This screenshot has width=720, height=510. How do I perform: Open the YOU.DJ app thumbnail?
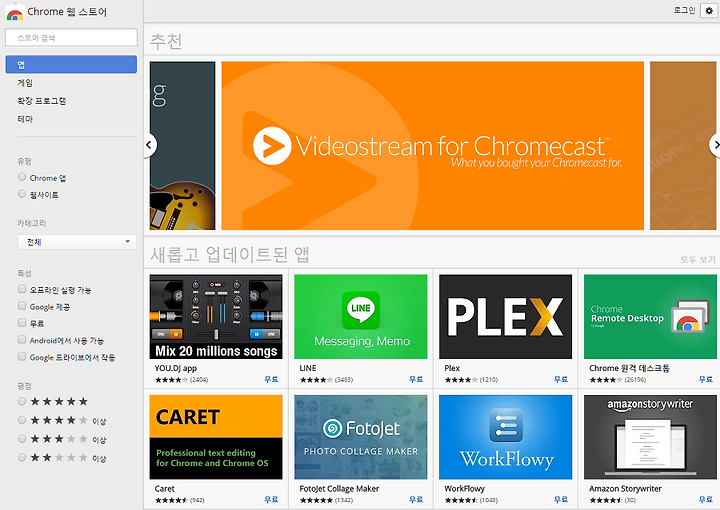point(216,317)
